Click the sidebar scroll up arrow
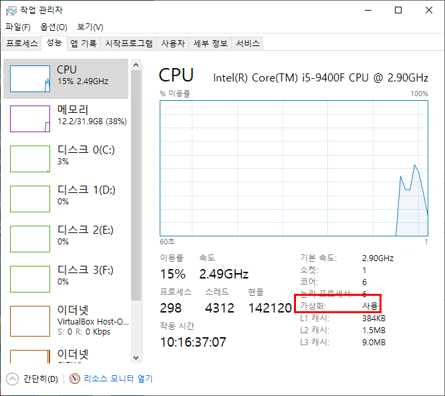Viewport: 445px width, 396px height. [136, 65]
